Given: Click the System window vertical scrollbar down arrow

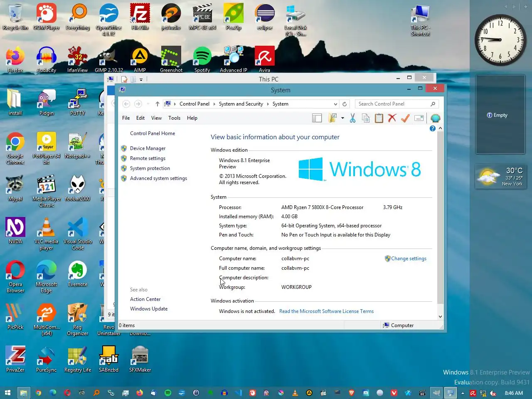Looking at the screenshot, I should pos(440,316).
